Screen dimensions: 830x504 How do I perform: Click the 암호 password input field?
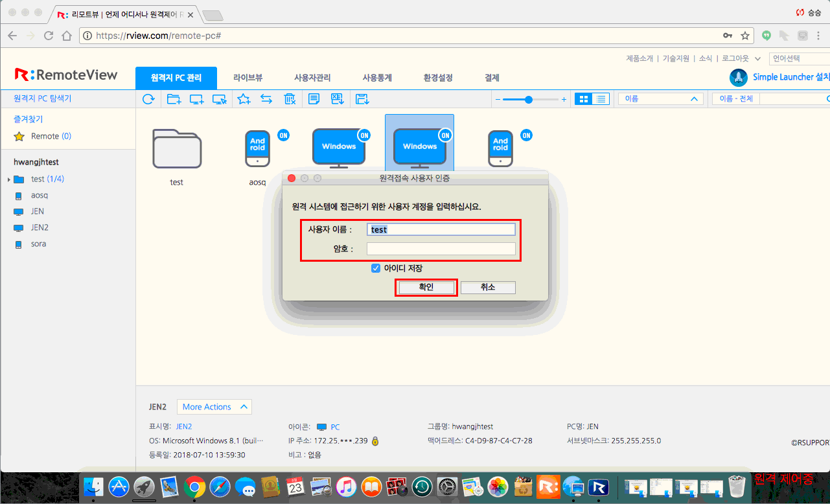click(x=441, y=248)
